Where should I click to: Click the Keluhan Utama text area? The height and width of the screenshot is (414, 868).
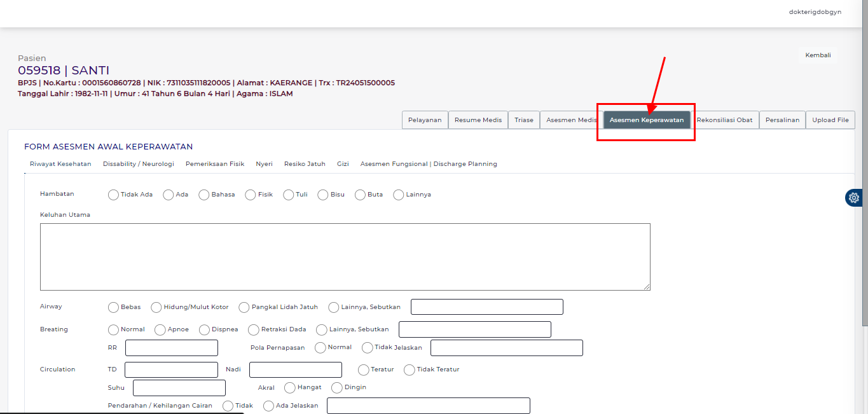[x=345, y=257]
